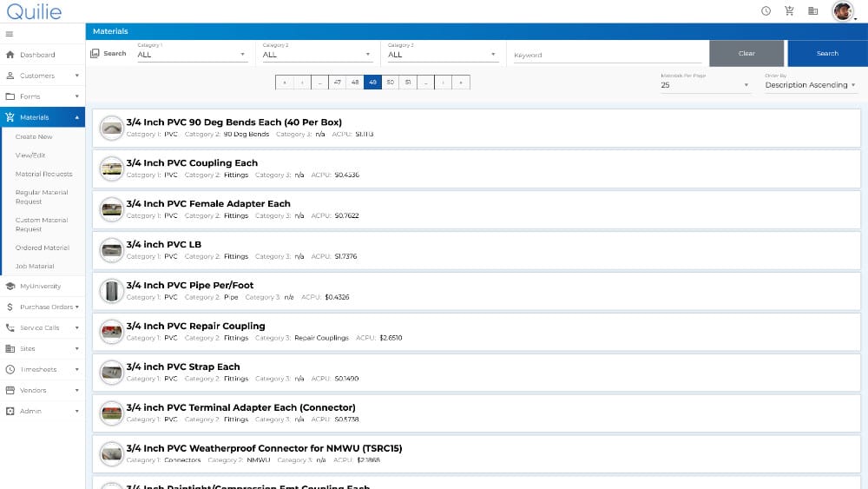Click the Sites building icon
Image resolution: width=868 pixels, height=489 pixels.
pyautogui.click(x=10, y=349)
